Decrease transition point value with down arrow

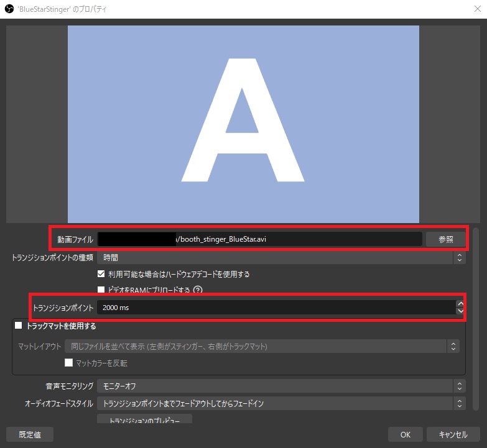click(461, 311)
